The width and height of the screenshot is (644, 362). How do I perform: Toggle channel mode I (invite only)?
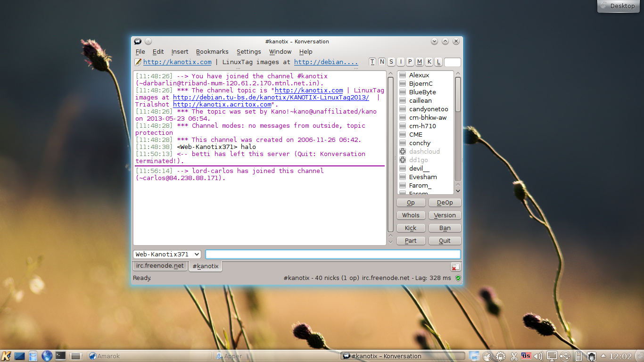(401, 62)
